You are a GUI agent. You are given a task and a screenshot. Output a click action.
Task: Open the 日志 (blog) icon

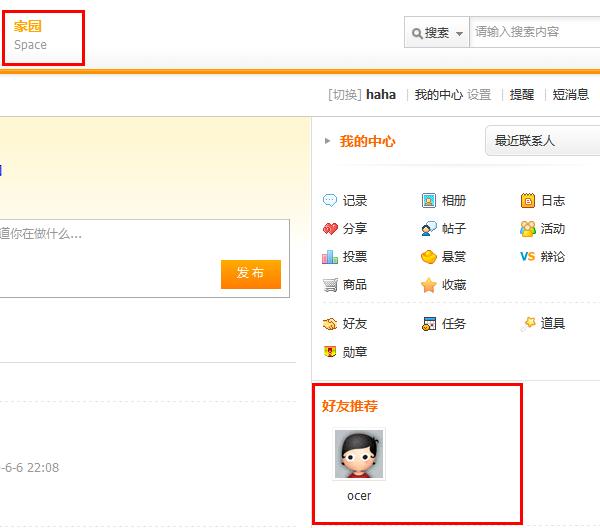click(528, 201)
